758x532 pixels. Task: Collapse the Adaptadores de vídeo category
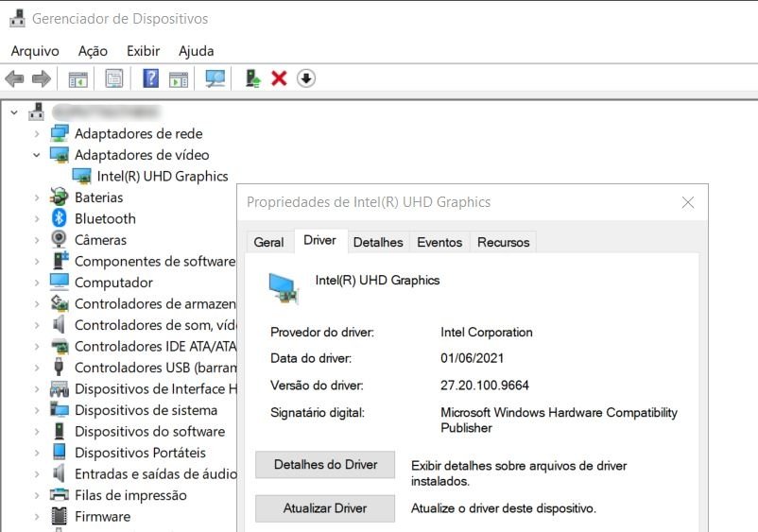click(x=36, y=155)
